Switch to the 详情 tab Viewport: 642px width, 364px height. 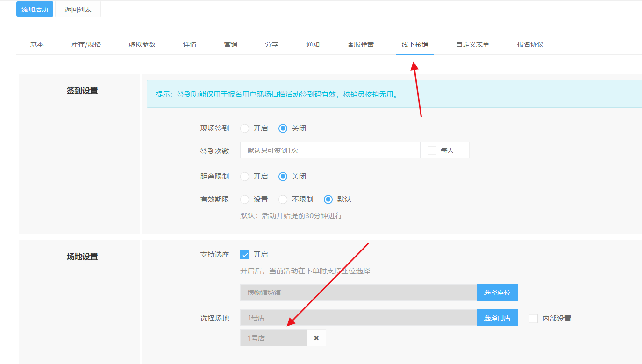point(190,44)
